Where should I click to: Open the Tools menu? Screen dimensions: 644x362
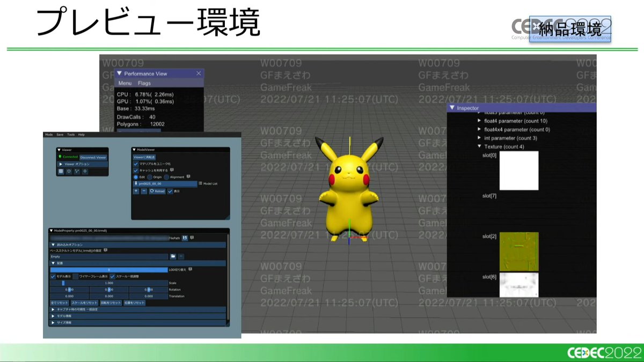pyautogui.click(x=71, y=135)
